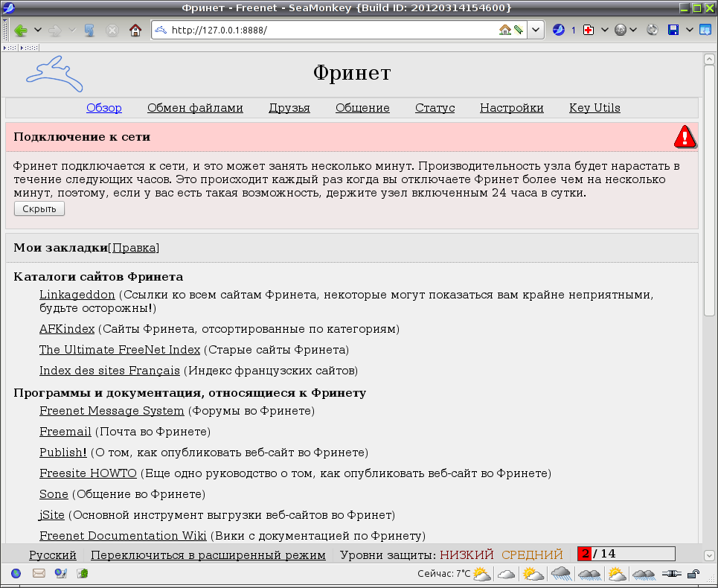Expand the dropdown next to red cross icon
Viewport: 718px width, 588px height.
(604, 31)
